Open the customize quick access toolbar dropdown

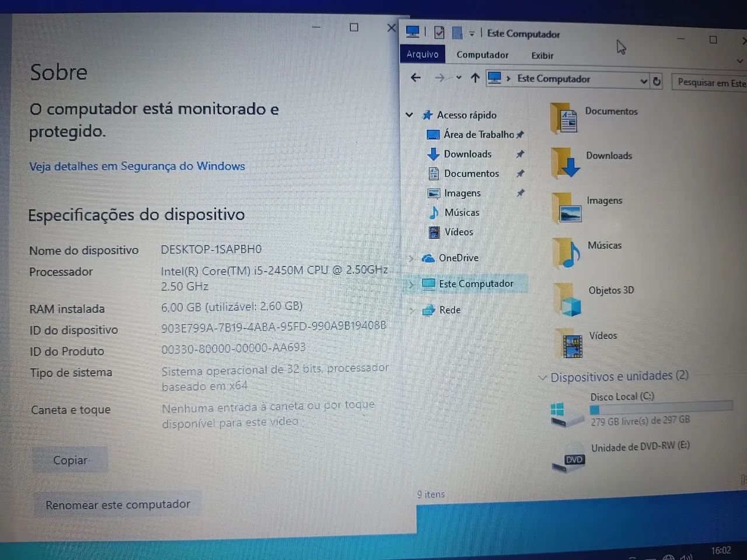(x=472, y=34)
